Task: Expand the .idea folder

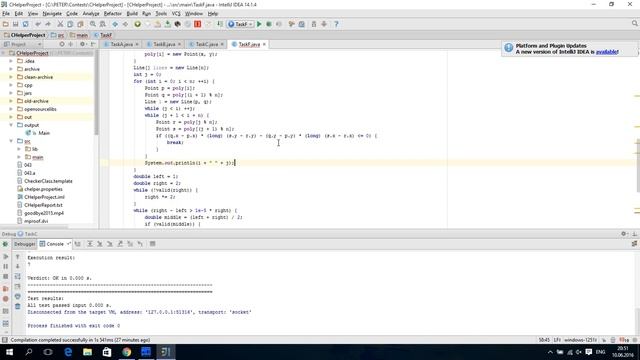Action: [11, 61]
